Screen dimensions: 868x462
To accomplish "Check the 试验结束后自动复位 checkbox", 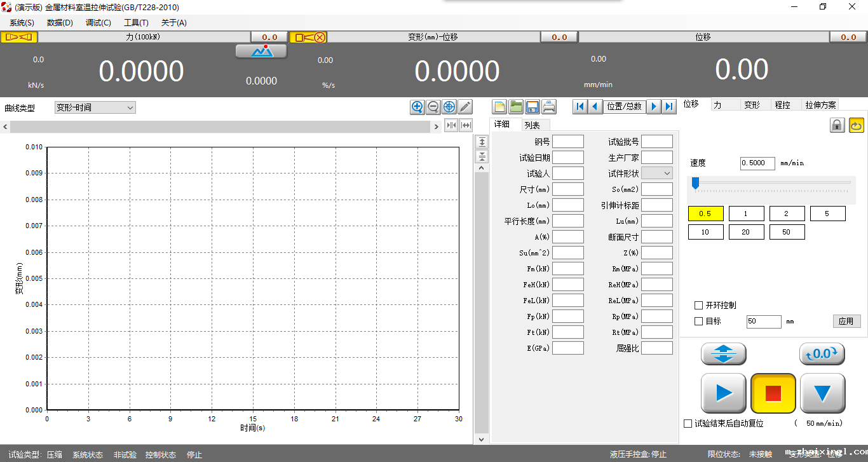I will 688,423.
